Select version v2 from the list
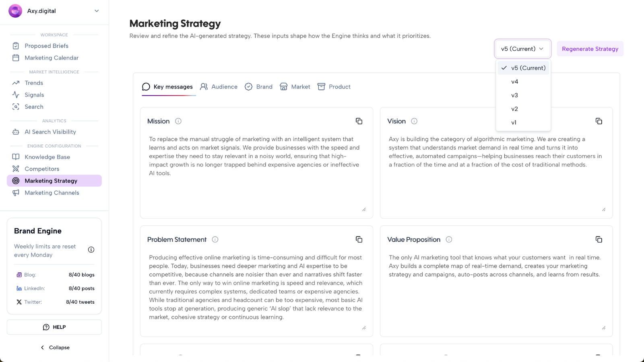This screenshot has width=644, height=362. (x=523, y=109)
